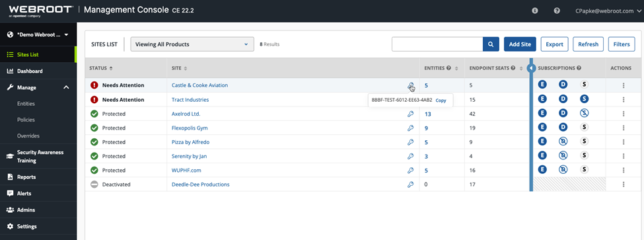The image size is (644, 240).
Task: Click the S icon for Flexopolis Gym
Action: click(x=585, y=127)
